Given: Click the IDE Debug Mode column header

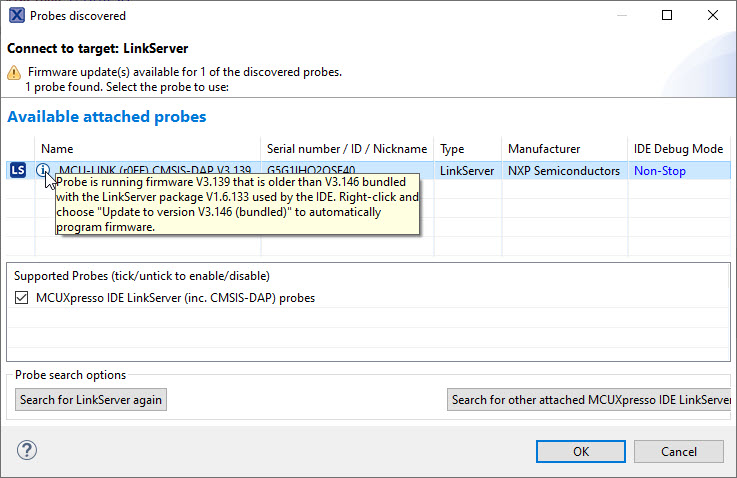Looking at the screenshot, I should click(678, 148).
